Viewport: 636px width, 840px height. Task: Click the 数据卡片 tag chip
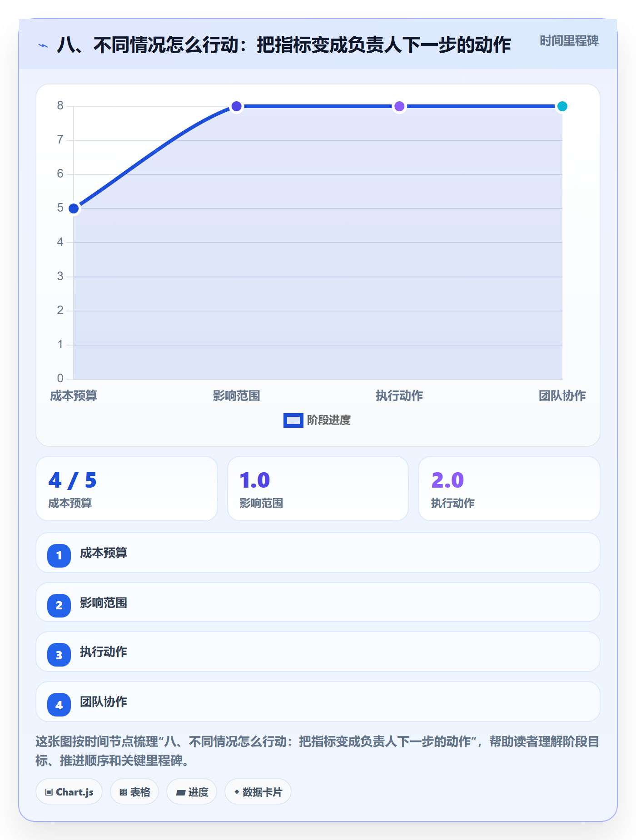tap(258, 792)
